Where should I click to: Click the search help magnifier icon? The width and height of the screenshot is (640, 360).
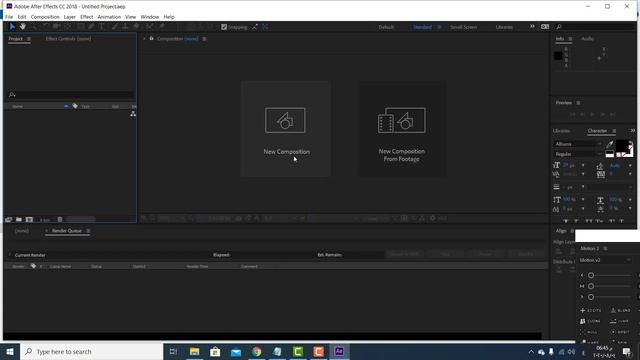[x=559, y=27]
